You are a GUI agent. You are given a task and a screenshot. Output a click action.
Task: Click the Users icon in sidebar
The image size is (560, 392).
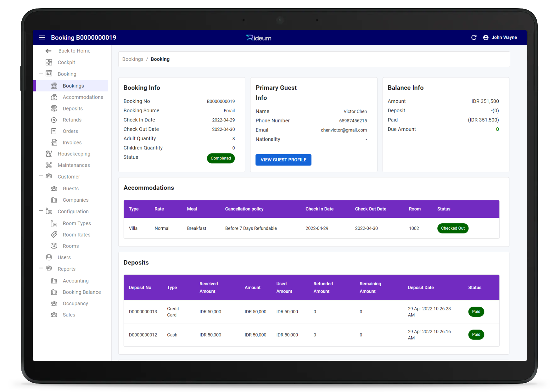pos(49,257)
